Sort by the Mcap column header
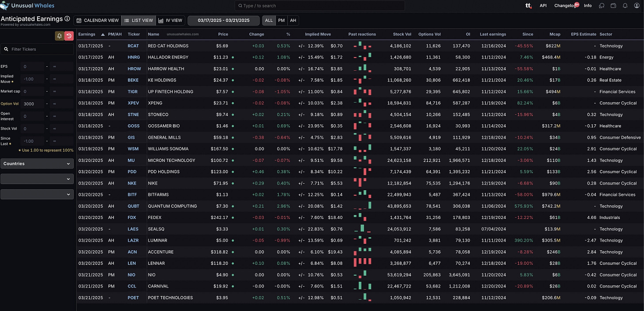The height and width of the screenshot is (311, 644). point(555,34)
